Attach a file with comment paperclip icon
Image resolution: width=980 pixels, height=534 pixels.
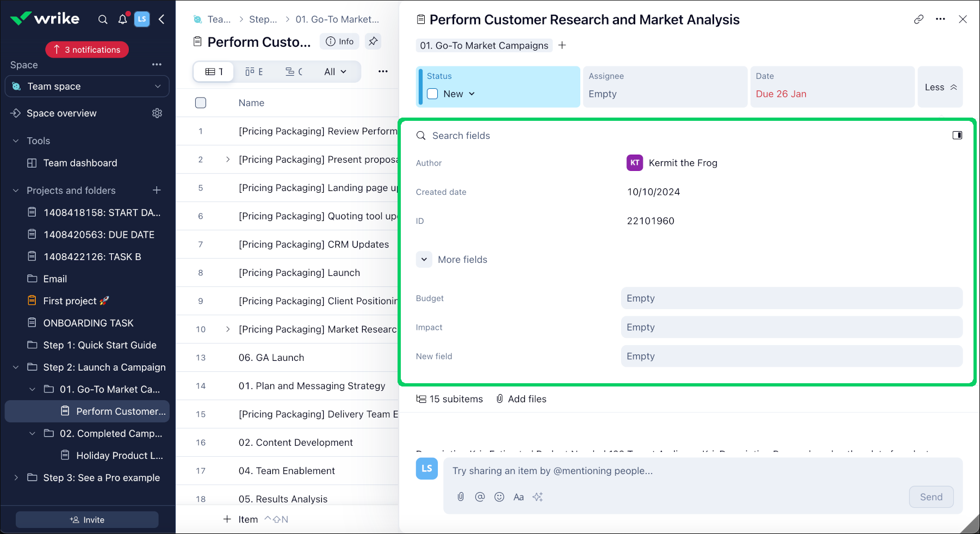click(461, 497)
